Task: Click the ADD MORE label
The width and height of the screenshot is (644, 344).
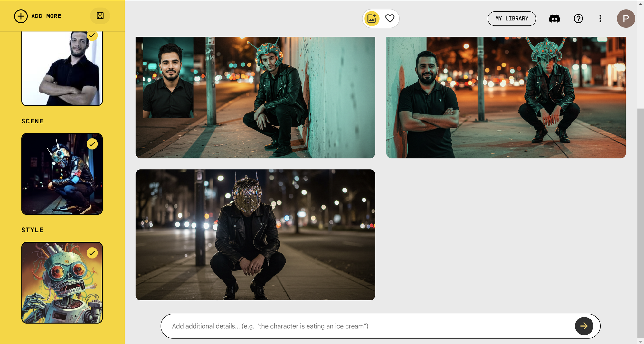Action: [46, 16]
